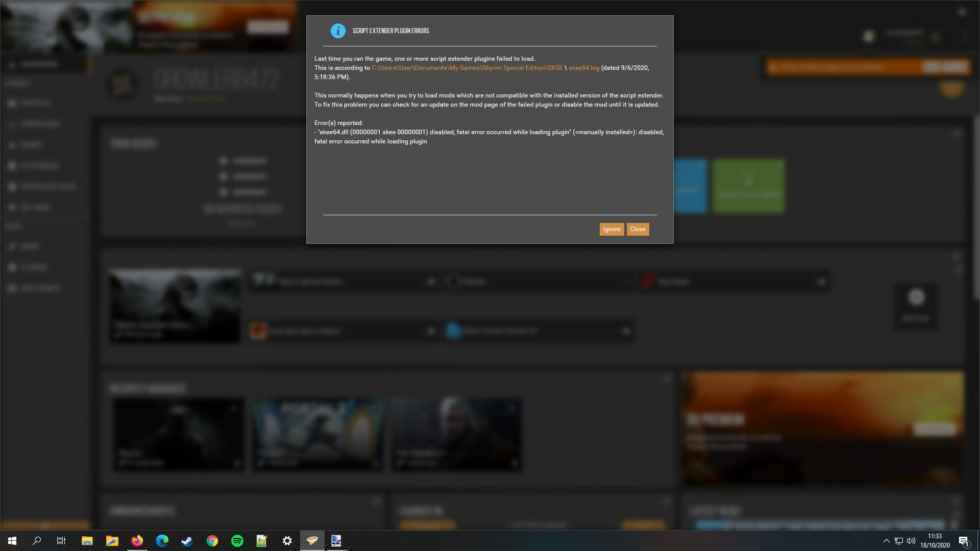Launch Google Chrome from the taskbar
The width and height of the screenshot is (980, 551).
coord(212,541)
